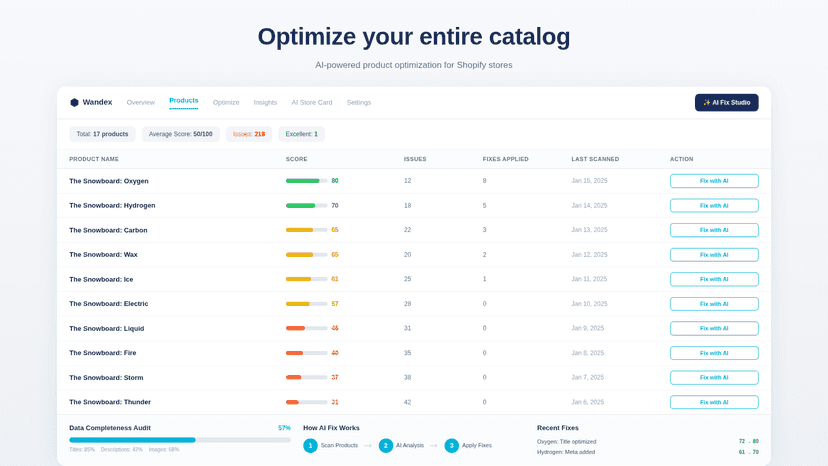Screen dimensions: 828x466
Task: Click step 1 Scan Products circle
Action: (x=310, y=445)
